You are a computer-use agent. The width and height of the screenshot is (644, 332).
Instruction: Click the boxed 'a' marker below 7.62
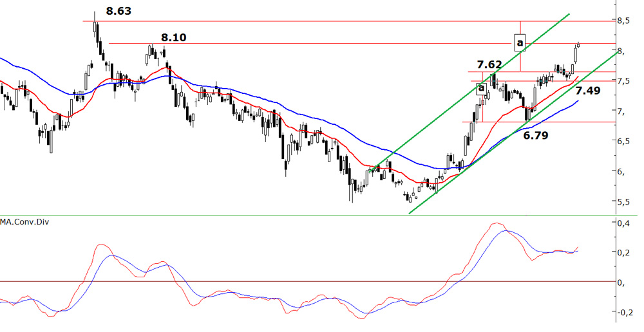481,89
